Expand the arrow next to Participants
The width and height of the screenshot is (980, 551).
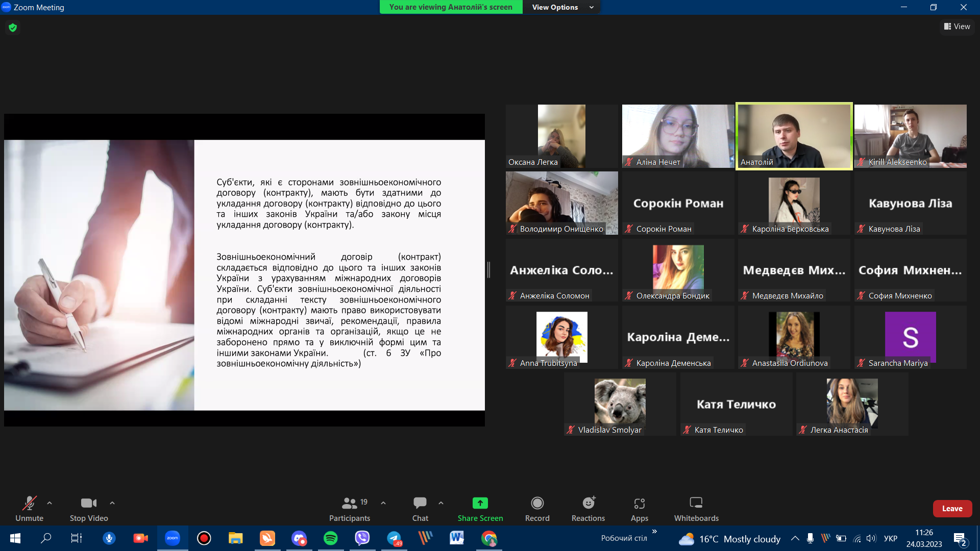pos(383,503)
